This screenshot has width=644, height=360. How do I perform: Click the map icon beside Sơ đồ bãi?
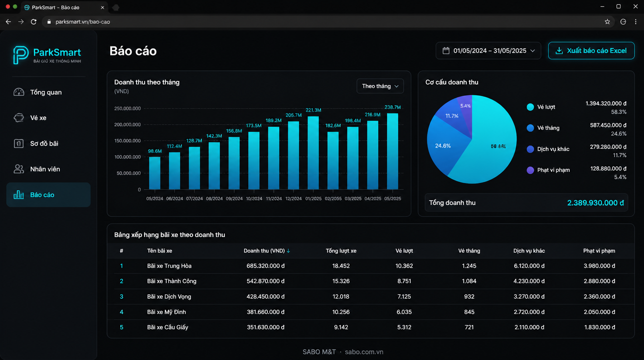click(x=19, y=144)
